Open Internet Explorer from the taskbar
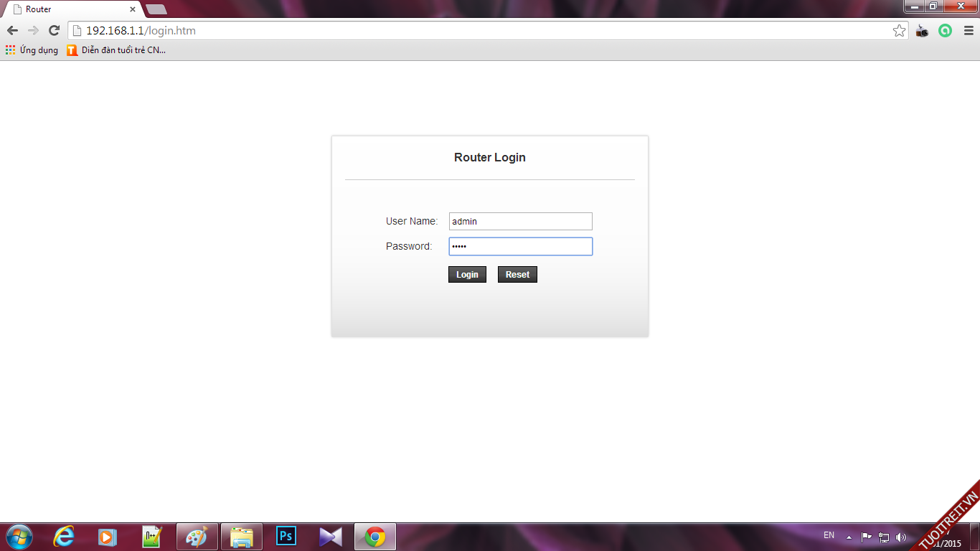The image size is (980, 551). 64,537
